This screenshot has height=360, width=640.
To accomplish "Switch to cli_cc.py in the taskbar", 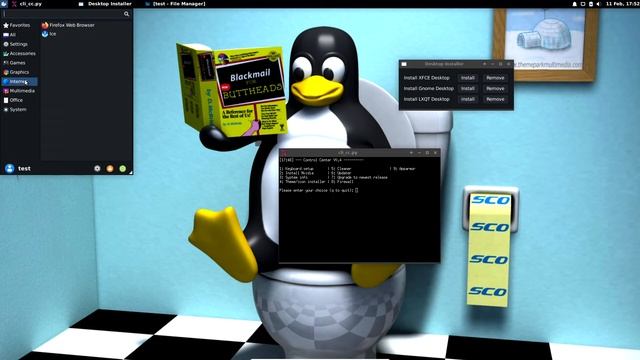I will (x=27, y=4).
